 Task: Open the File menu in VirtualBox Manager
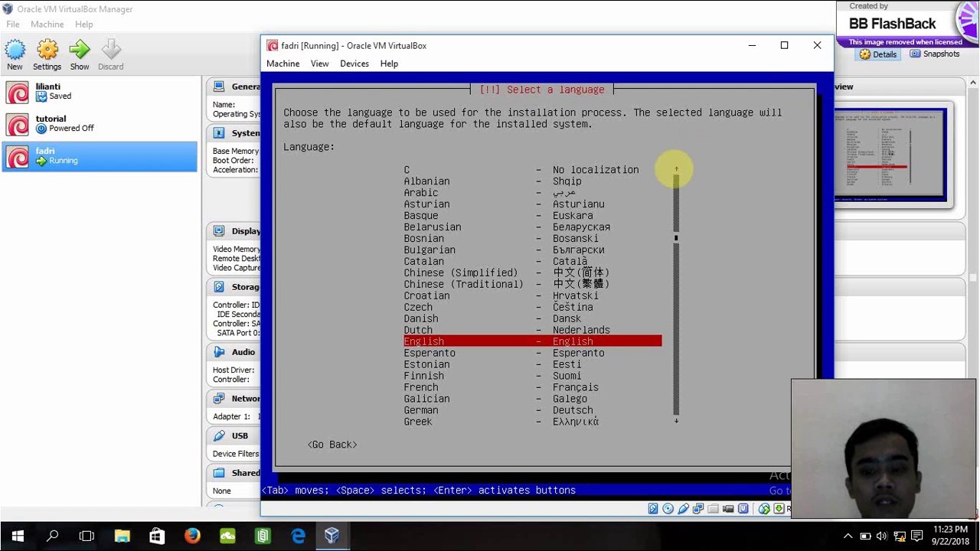coord(13,24)
